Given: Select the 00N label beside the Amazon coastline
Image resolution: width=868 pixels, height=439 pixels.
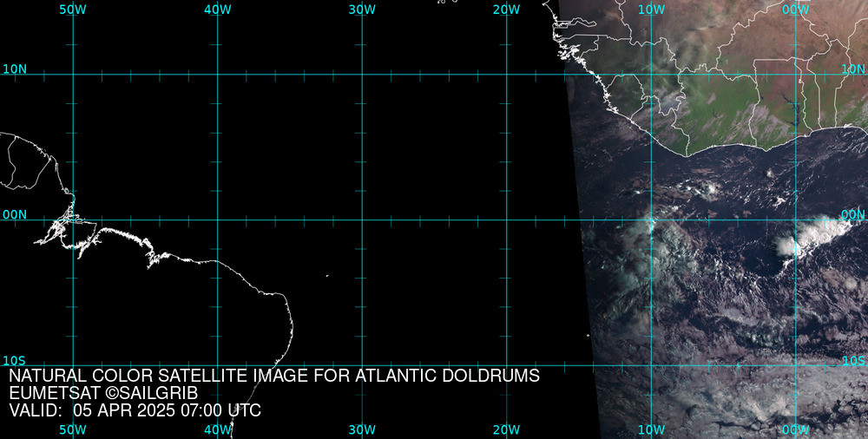Looking at the screenshot, I should [x=15, y=215].
